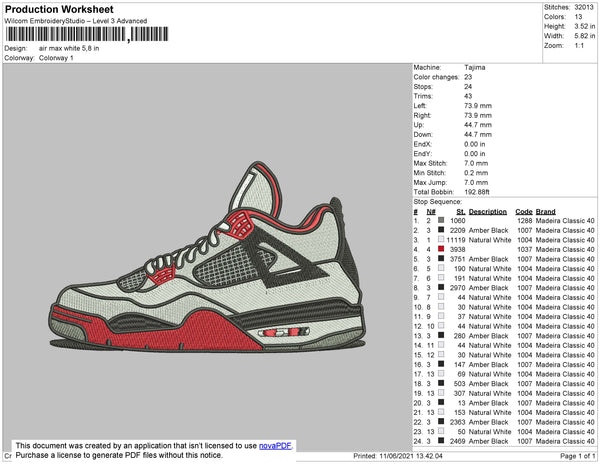Select design name 'air max white 5,8 in'
Image resolution: width=600 pixels, height=464 pixels.
tap(69, 49)
